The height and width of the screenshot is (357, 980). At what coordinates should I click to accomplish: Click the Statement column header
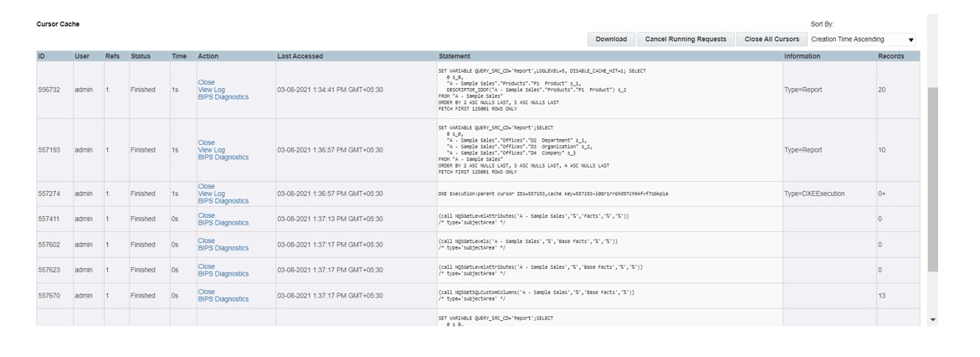click(x=454, y=56)
